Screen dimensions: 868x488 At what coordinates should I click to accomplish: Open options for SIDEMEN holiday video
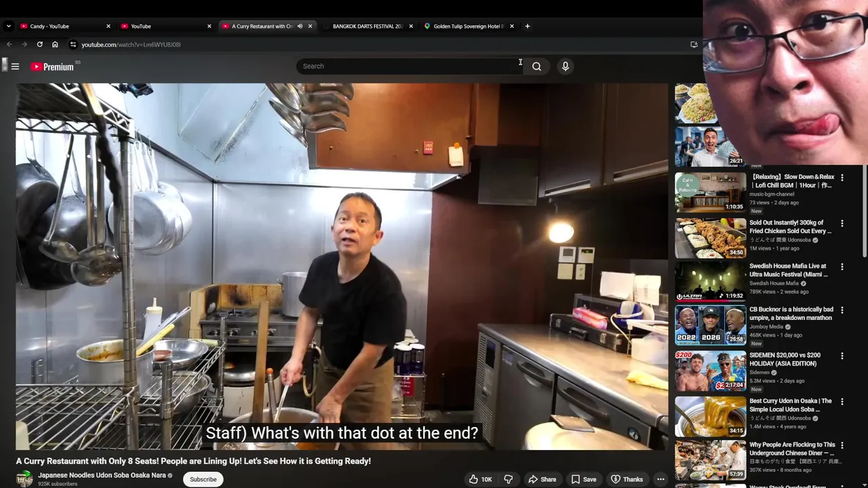pos(842,356)
